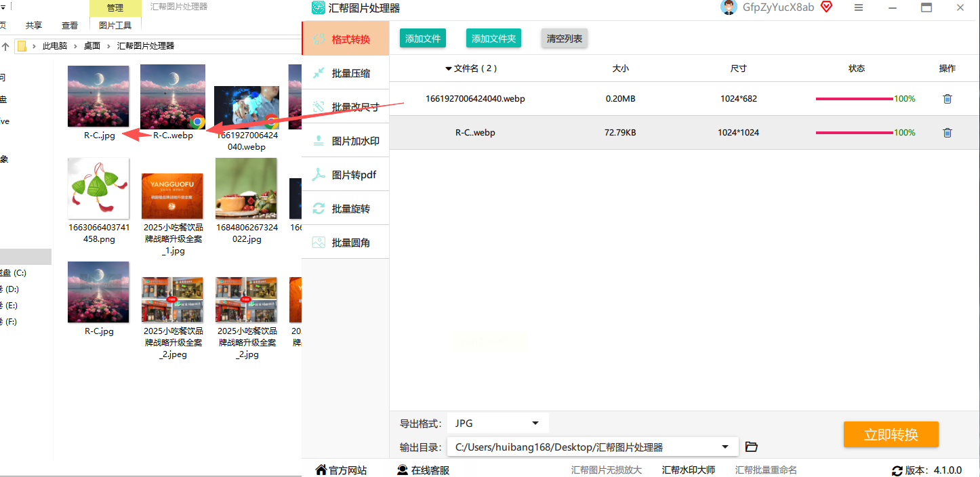Viewport: 980px width, 477px height.
Task: Delete the 1661927006424040.webp row with trash icon
Action: coord(947,99)
